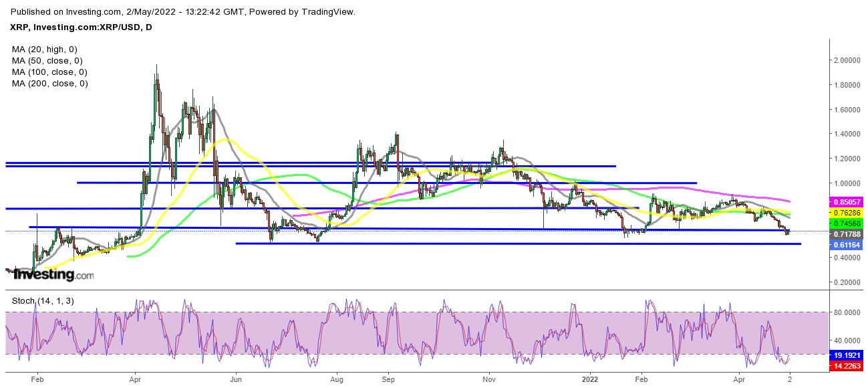Click the blue 19.1921 stochastic value tag
The width and height of the screenshot is (868, 388).
[847, 357]
